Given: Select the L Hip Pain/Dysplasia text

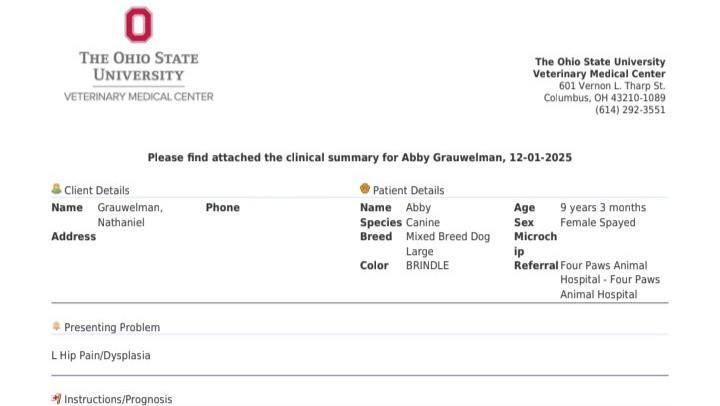Looking at the screenshot, I should pos(101,355).
